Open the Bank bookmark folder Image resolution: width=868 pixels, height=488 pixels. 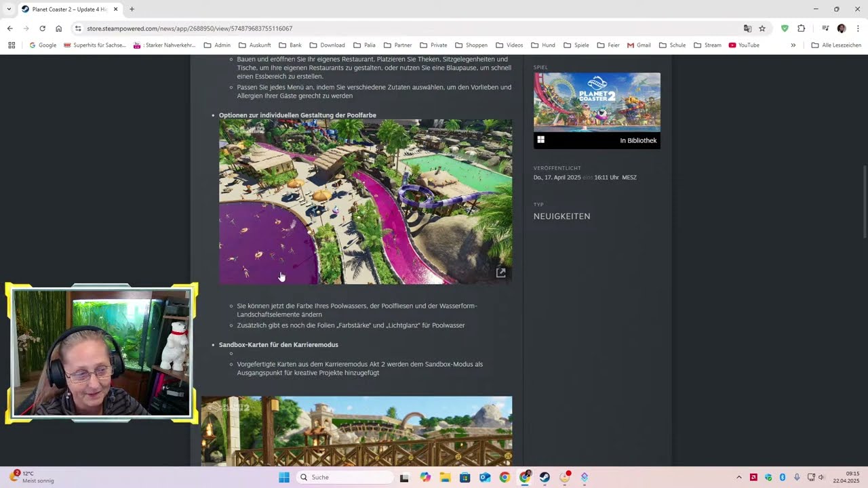(290, 45)
